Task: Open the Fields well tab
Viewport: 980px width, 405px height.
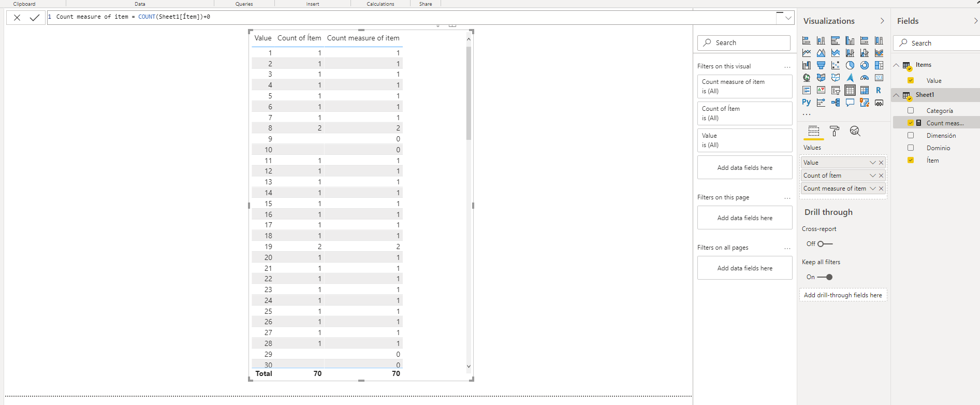Action: (814, 131)
